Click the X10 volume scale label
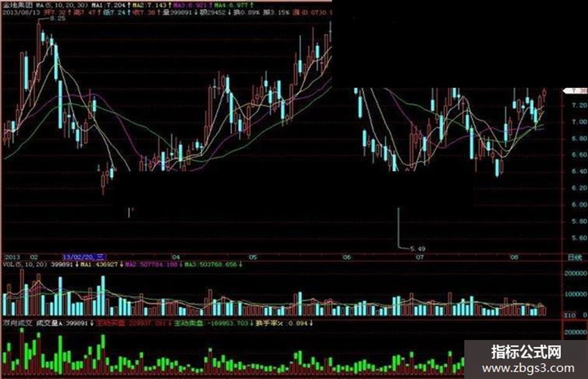 570,315
